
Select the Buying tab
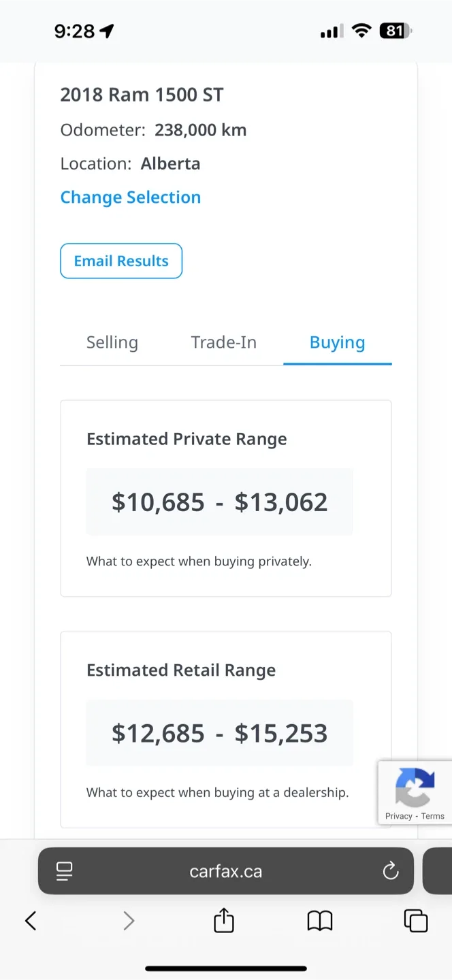point(337,342)
